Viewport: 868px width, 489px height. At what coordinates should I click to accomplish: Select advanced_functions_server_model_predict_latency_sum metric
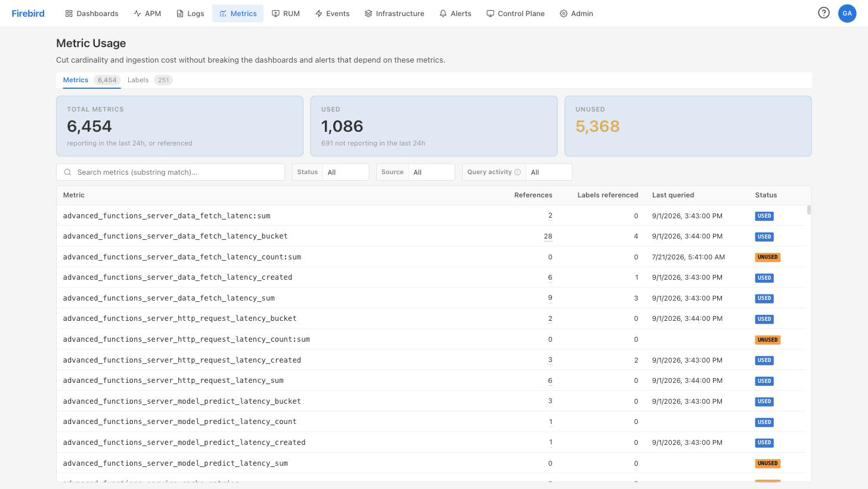click(x=175, y=463)
